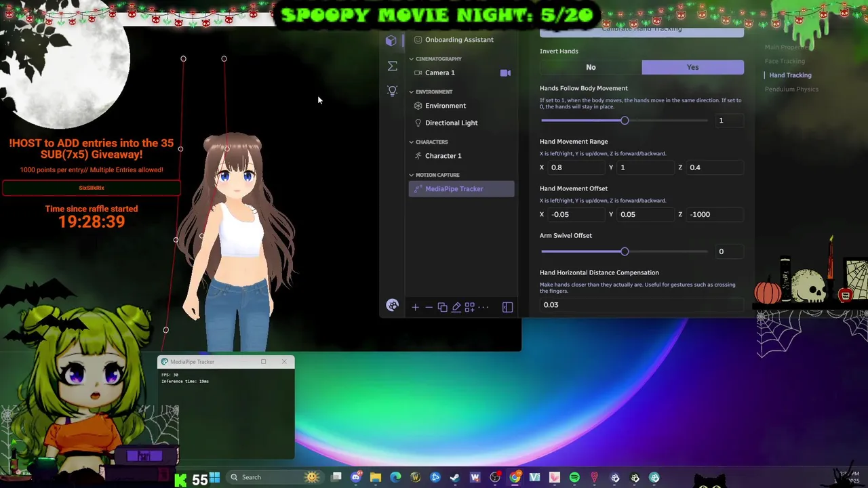Jump to Hand Tracking section
Viewport: 868px width, 488px height.
tap(790, 75)
